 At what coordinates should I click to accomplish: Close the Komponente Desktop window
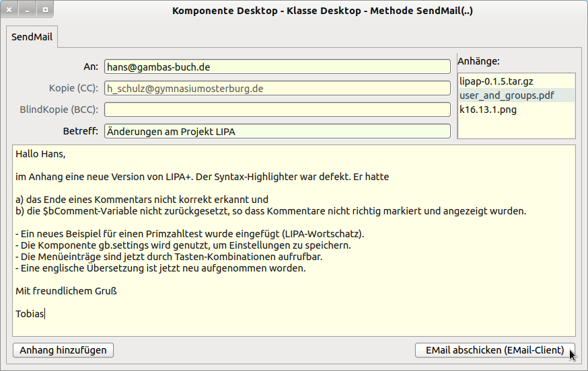pyautogui.click(x=10, y=11)
